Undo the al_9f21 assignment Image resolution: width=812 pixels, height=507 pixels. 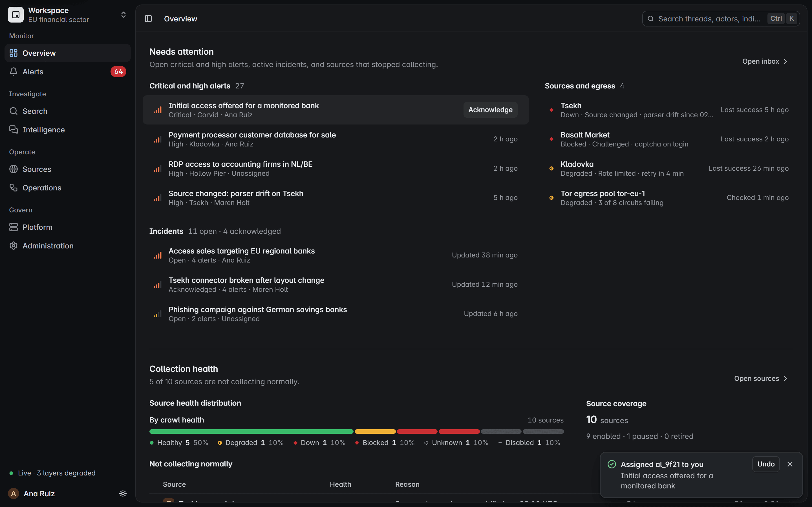(766, 464)
